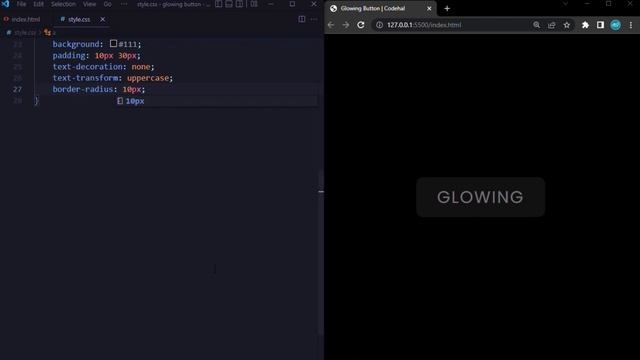Open the Chrome extensions puzzle icon
Image resolution: width=640 pixels, height=360 pixels.
tap(585, 25)
